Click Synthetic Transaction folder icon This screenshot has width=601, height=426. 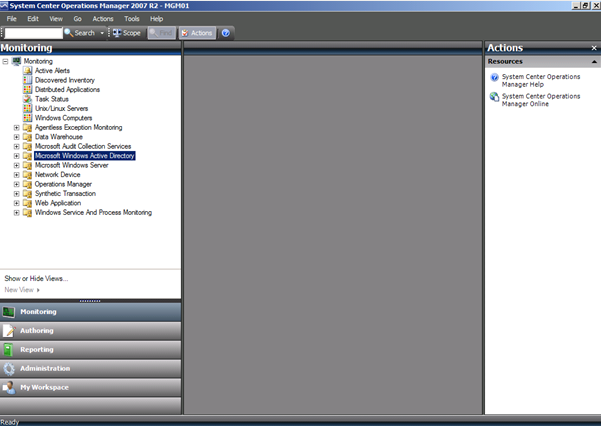coord(27,194)
